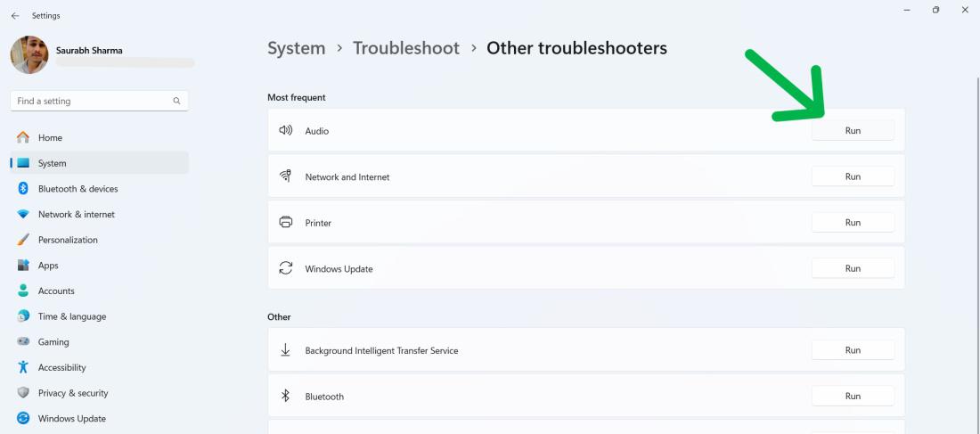The width and height of the screenshot is (980, 434).
Task: Open Saurabh Sharma profile picture
Action: click(x=29, y=55)
